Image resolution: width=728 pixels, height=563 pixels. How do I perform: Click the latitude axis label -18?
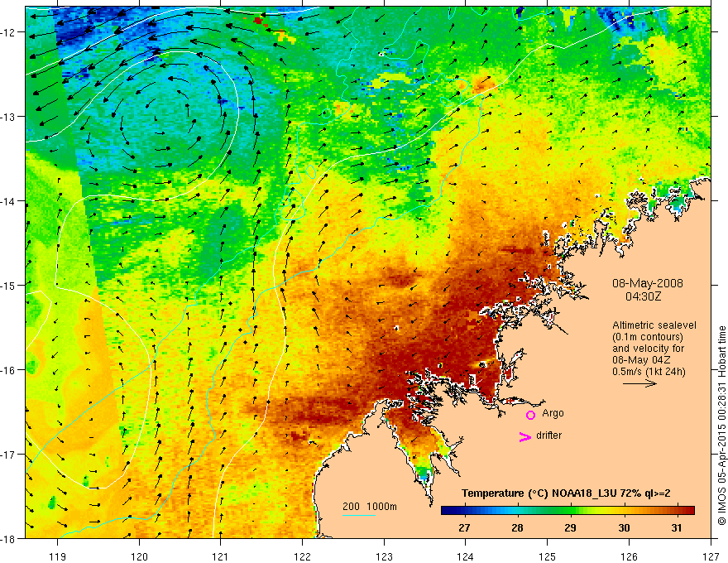(x=9, y=538)
